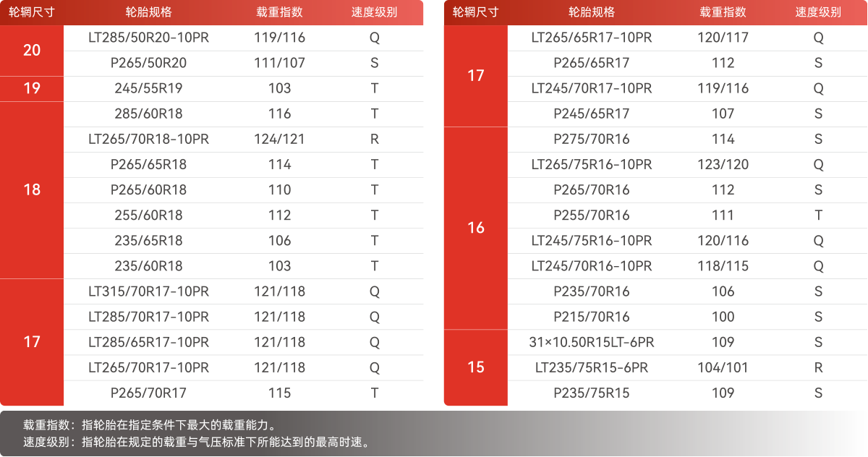Click the 载重指数 footnote explanation line
868x457 pixels.
tap(149, 424)
